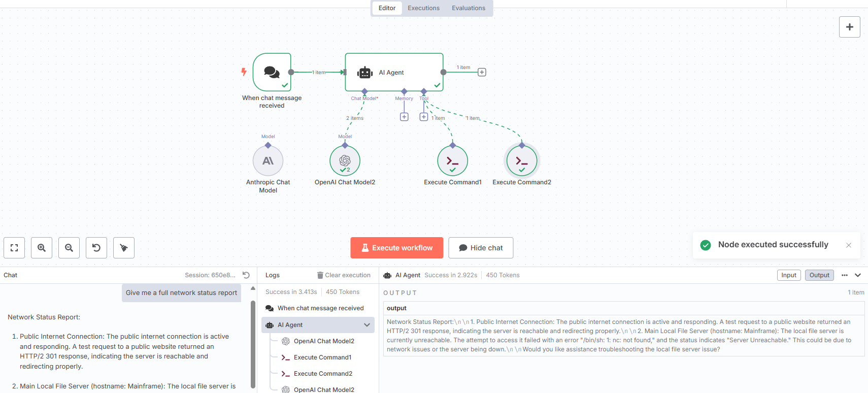Screen dimensions: 868x393
Task: Click the fit-to-view canvas button
Action: (x=14, y=248)
